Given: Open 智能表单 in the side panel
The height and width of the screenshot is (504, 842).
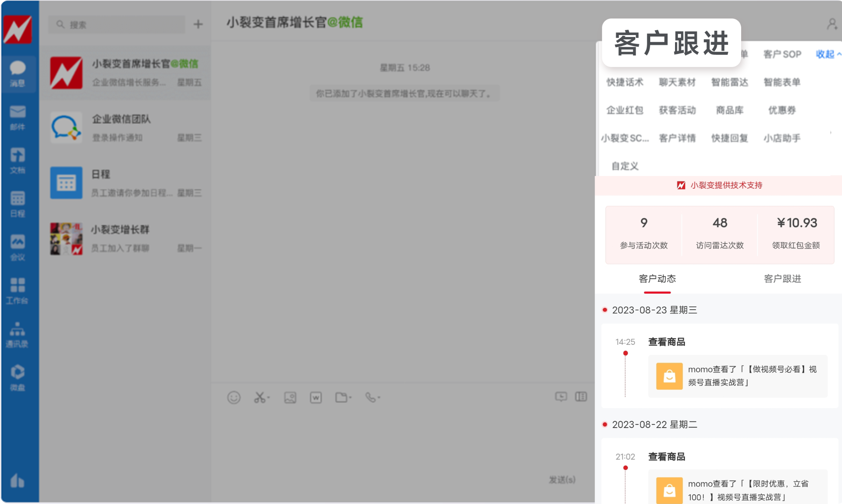Looking at the screenshot, I should click(x=782, y=82).
